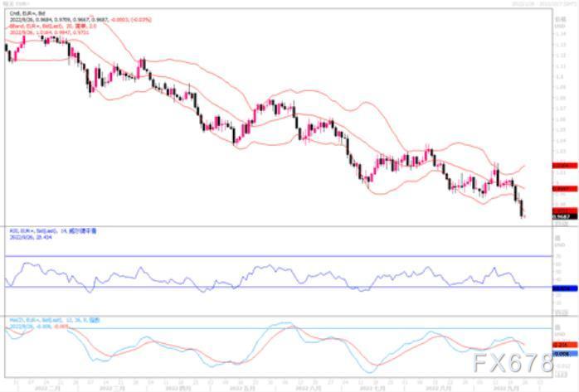Click the candlestick OHLC value line
Image resolution: width=579 pixels, height=392 pixels.
[80, 20]
